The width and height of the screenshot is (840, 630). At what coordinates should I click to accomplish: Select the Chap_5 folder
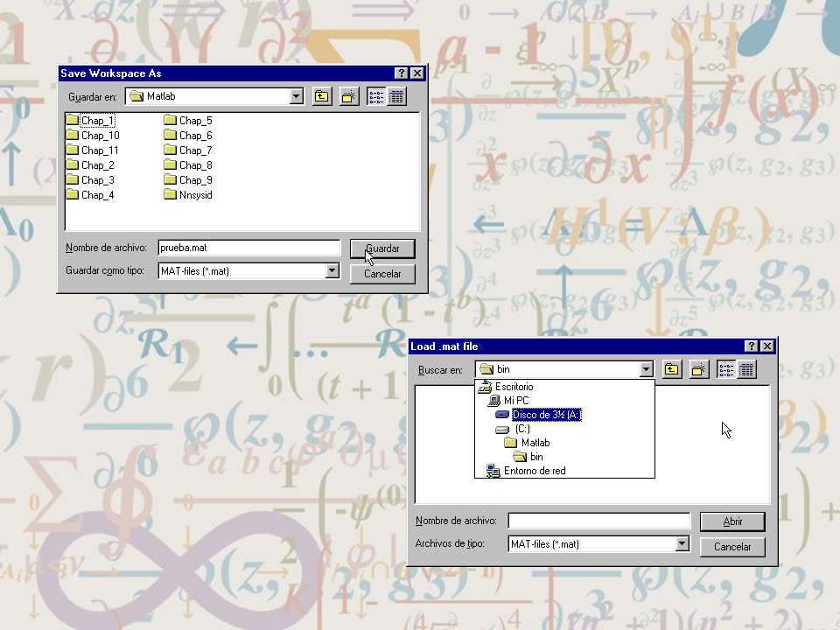(x=188, y=121)
